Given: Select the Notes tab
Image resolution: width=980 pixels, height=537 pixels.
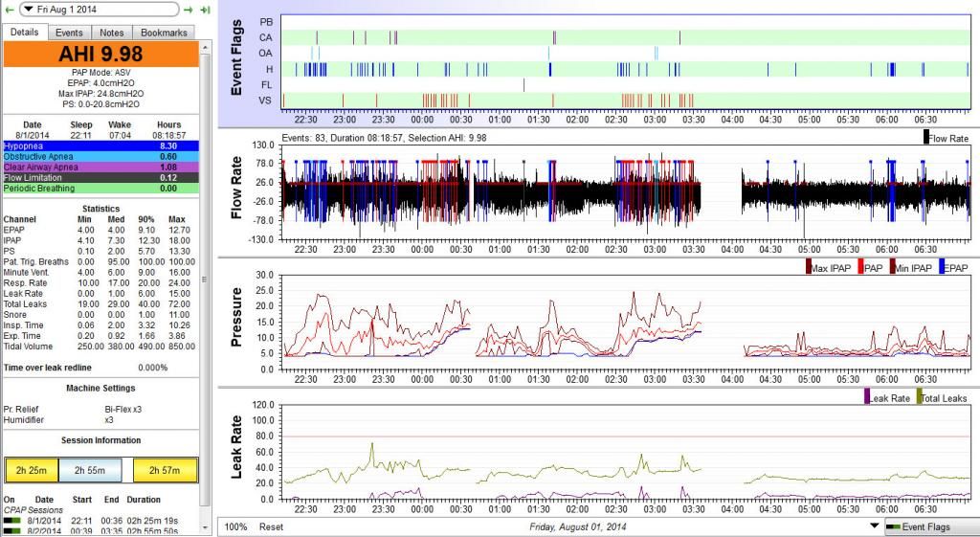Looking at the screenshot, I should [112, 33].
